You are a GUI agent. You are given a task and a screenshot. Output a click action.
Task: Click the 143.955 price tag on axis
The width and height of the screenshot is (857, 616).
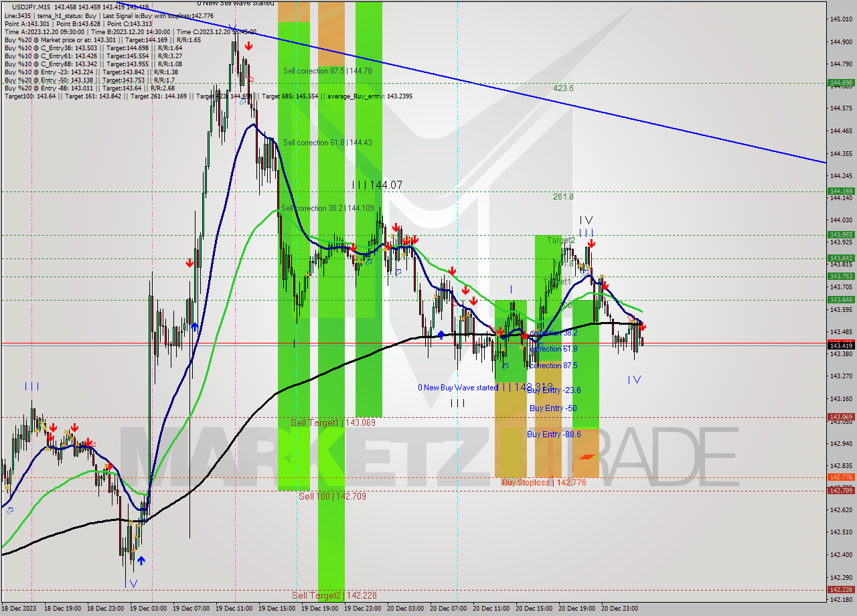coord(841,234)
